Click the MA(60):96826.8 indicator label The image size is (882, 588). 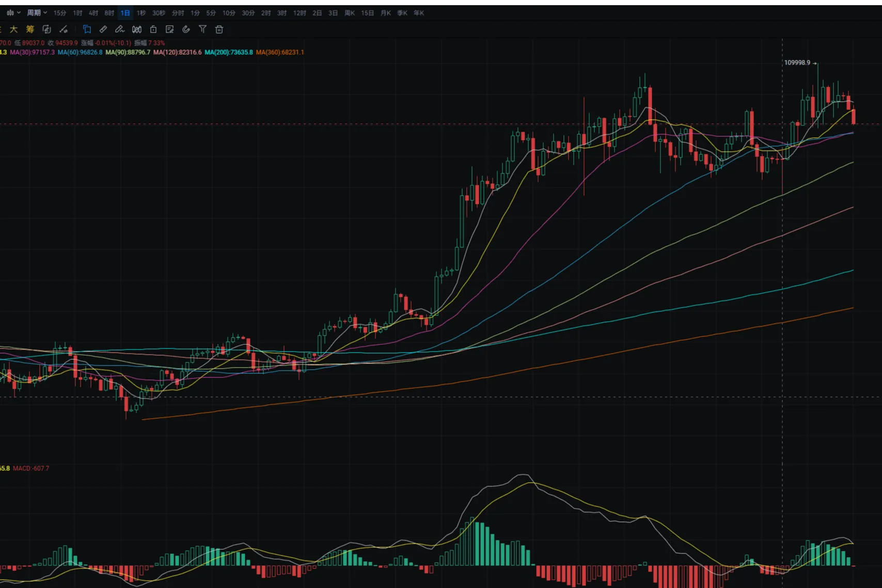[x=80, y=52]
